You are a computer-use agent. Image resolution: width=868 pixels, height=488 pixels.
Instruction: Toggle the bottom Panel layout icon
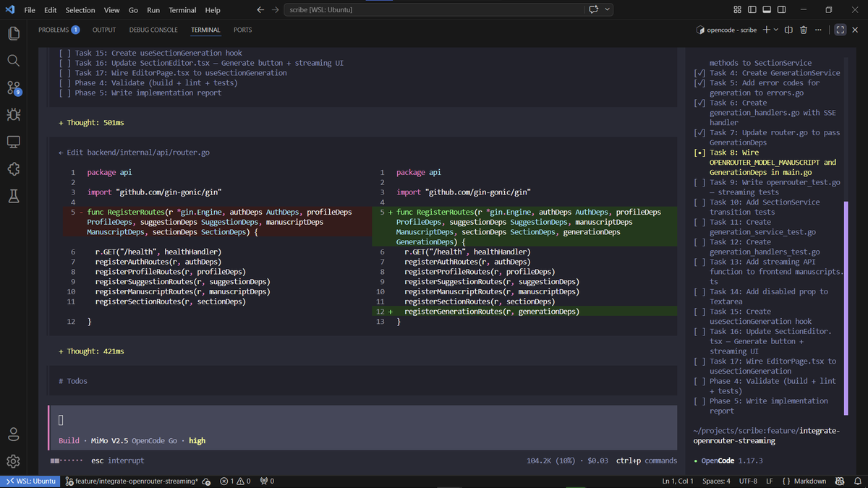(767, 10)
